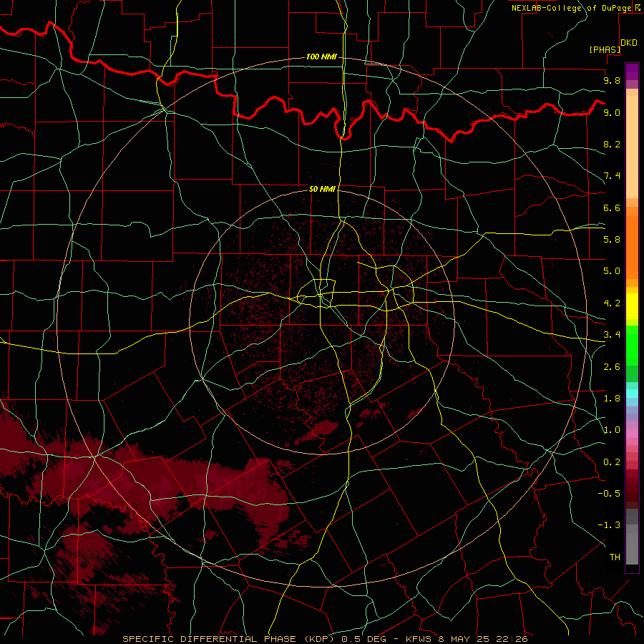This screenshot has height=644, width=644.
Task: Select the 5.8 value on the color scale
Action: point(612,239)
